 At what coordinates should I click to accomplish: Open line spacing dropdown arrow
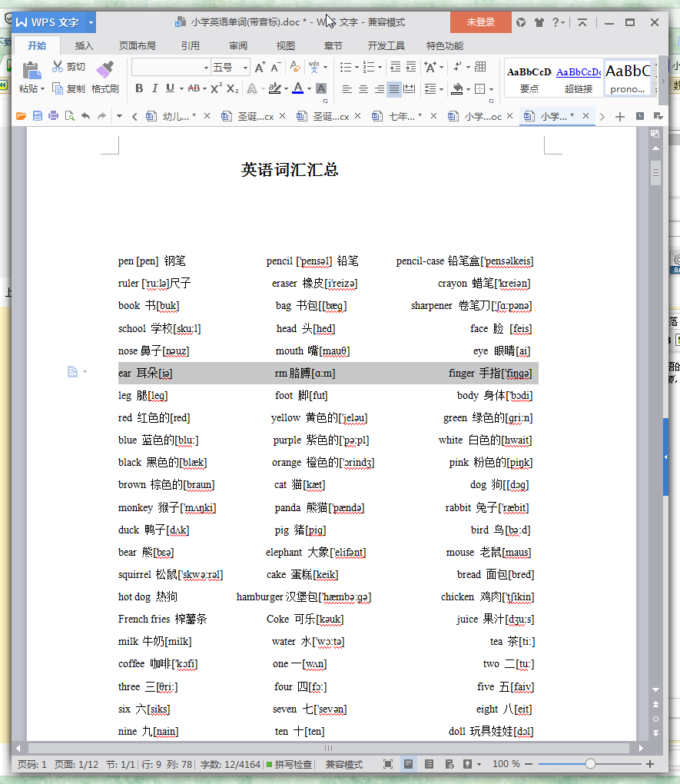[x=441, y=89]
